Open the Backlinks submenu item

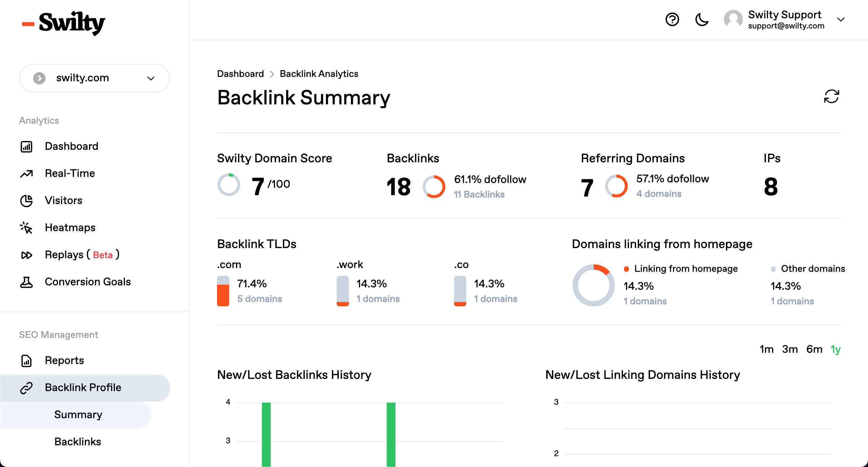click(x=78, y=442)
